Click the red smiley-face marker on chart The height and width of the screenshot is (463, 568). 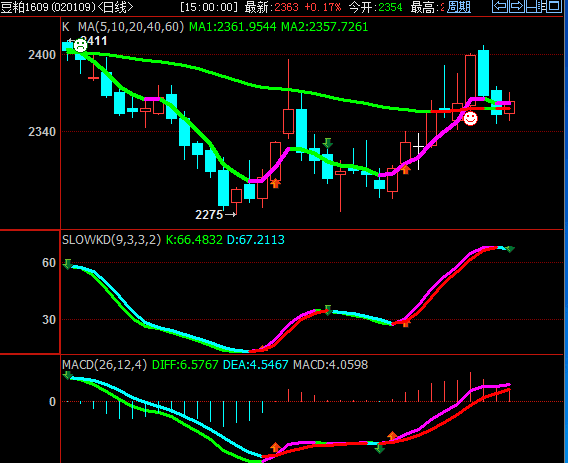470,118
